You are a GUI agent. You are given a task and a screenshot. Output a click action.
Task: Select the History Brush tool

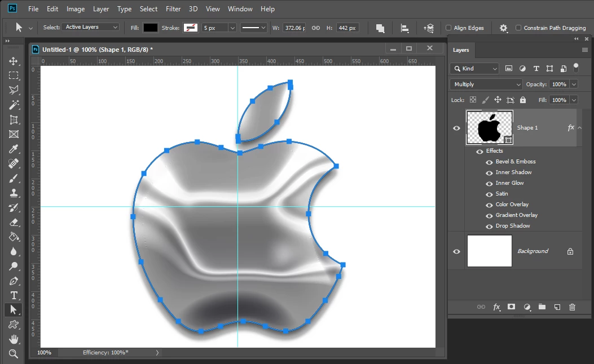click(x=14, y=208)
